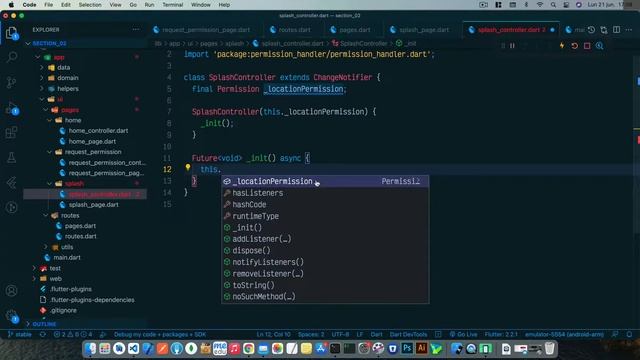Image resolution: width=640 pixels, height=360 pixels.
Task: Select _locationPermission autocomplete suggestion
Action: [x=325, y=181]
